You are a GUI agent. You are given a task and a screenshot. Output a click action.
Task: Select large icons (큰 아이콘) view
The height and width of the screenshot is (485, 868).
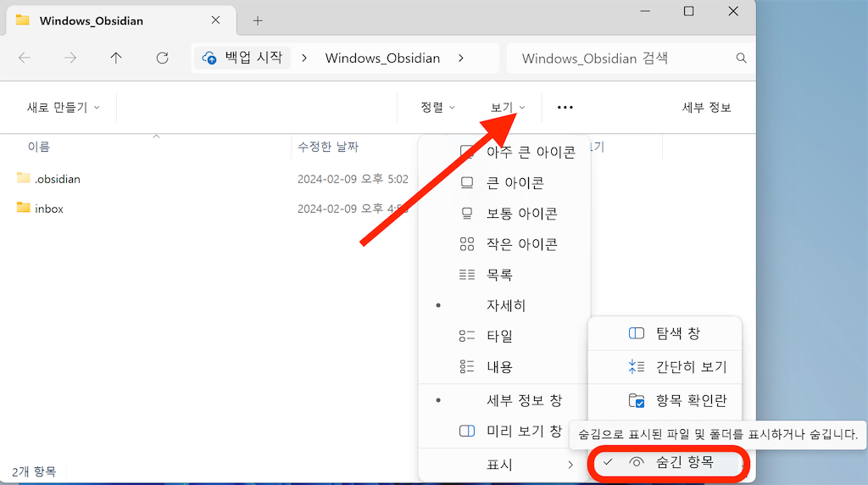[515, 183]
